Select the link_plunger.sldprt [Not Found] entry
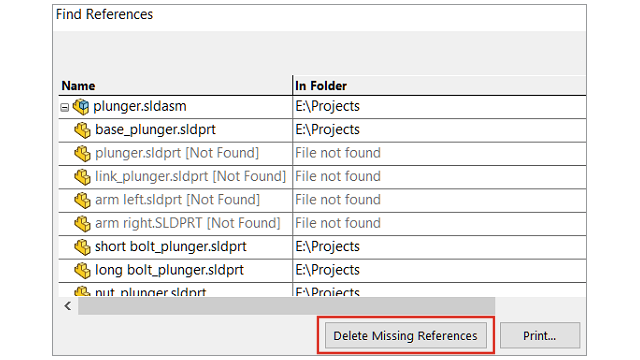640x360 pixels. (x=190, y=176)
